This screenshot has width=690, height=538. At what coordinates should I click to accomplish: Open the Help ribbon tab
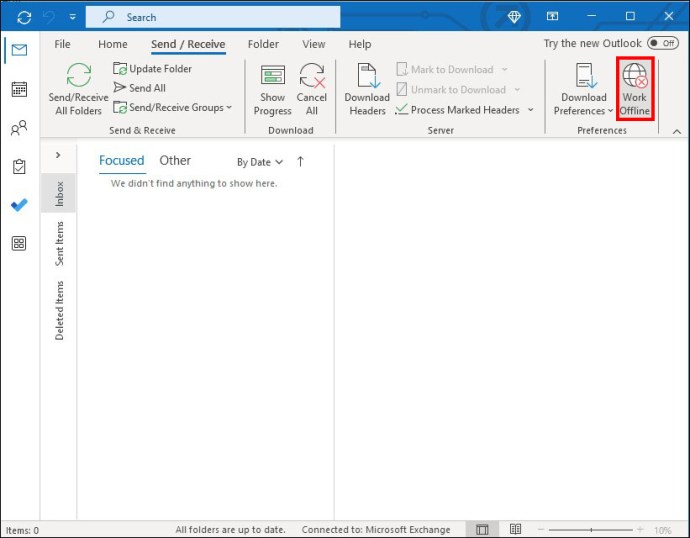(x=360, y=44)
